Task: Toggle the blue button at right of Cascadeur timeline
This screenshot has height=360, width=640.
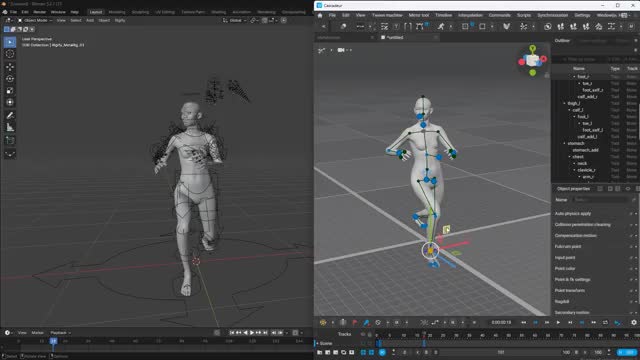Action: 627,352
